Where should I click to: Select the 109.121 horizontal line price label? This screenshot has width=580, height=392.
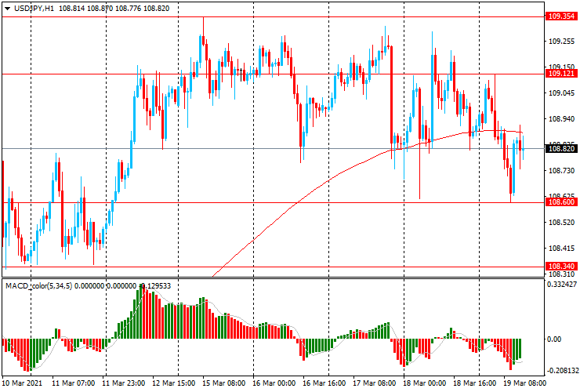coord(561,74)
